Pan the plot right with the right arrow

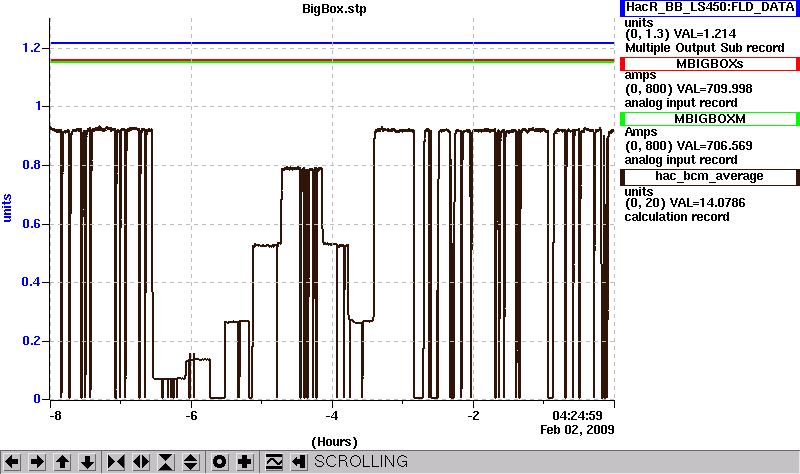pyautogui.click(x=37, y=462)
